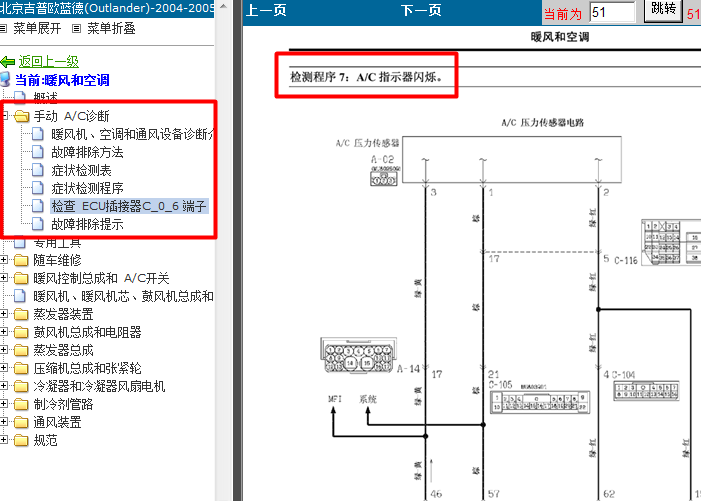Expand 冷凝器和冷凝器风扇电机 folder
The height and width of the screenshot is (501, 701).
tap(4, 386)
